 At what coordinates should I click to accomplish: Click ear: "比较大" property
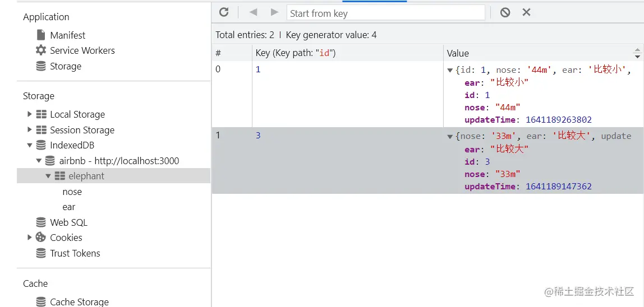pos(496,149)
